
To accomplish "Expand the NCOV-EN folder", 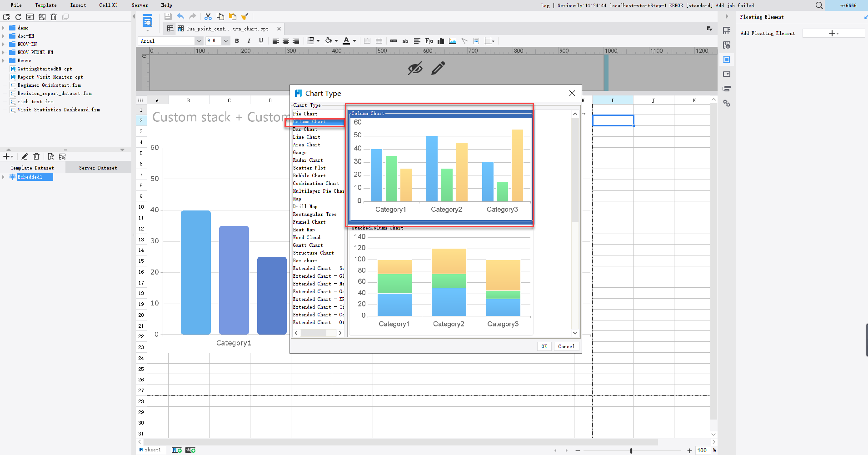I will 3,45.
